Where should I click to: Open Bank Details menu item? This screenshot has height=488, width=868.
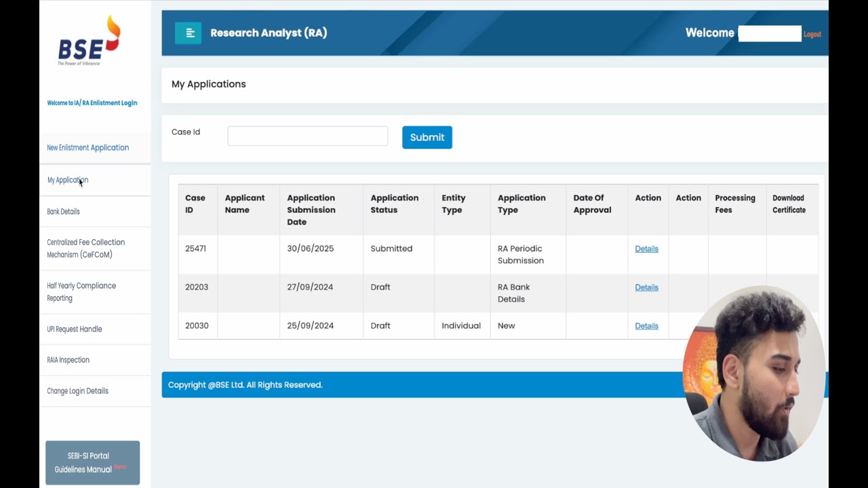63,211
